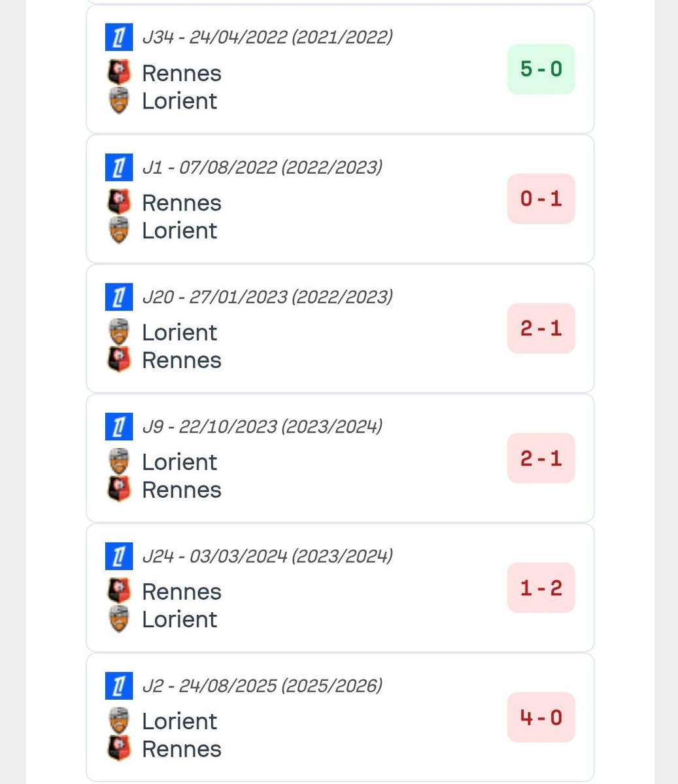Open the red 0-1 score badge
Viewport: 678px width, 784px height.
541,199
